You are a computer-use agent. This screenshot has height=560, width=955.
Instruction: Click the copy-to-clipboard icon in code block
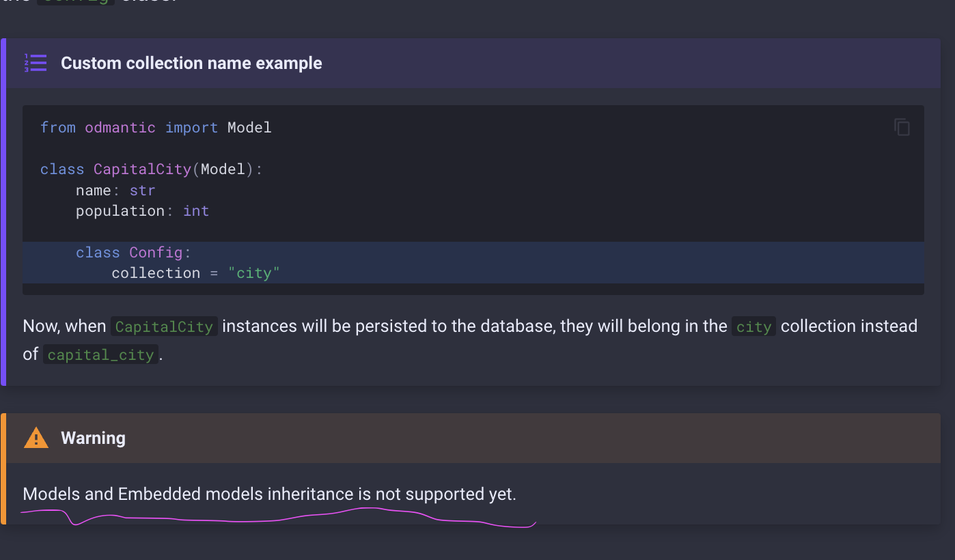902,127
